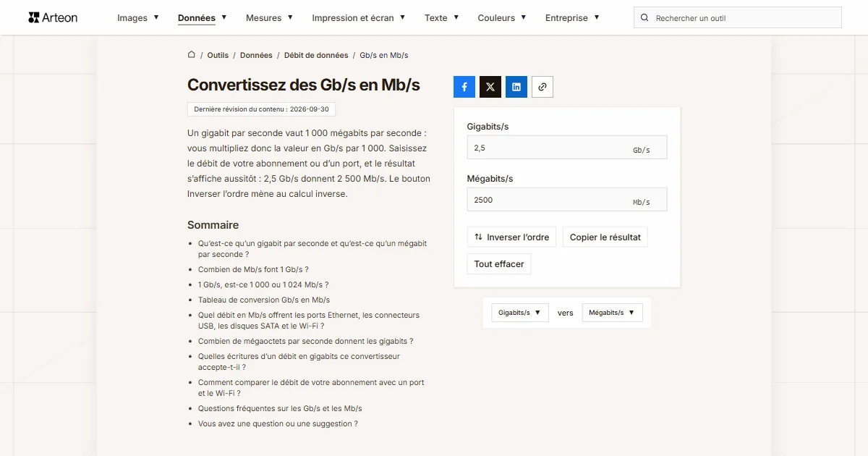Open the Débit de données breadcrumb link

point(316,55)
